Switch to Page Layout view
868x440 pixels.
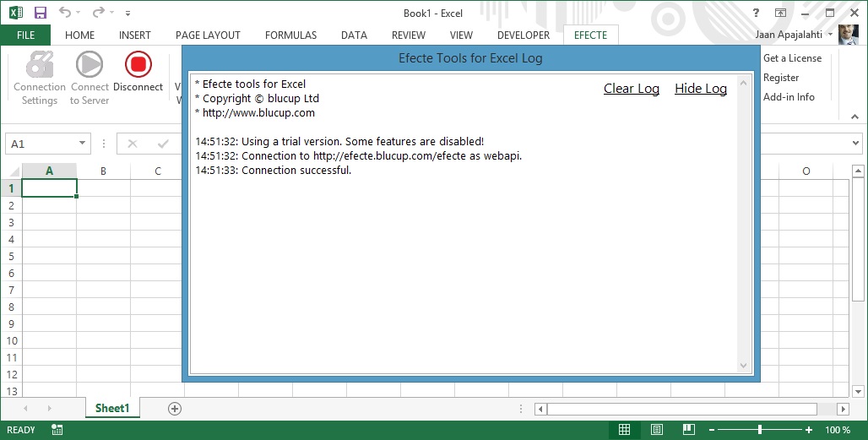pyautogui.click(x=657, y=430)
